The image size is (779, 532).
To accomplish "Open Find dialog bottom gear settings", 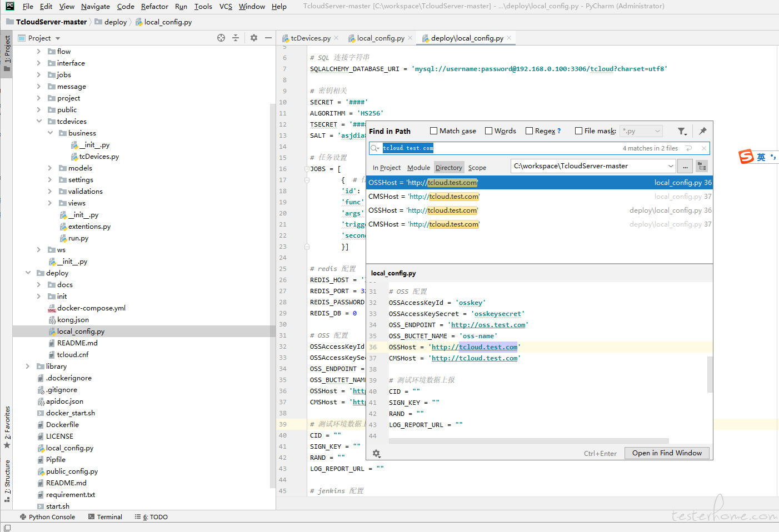I will pyautogui.click(x=376, y=453).
